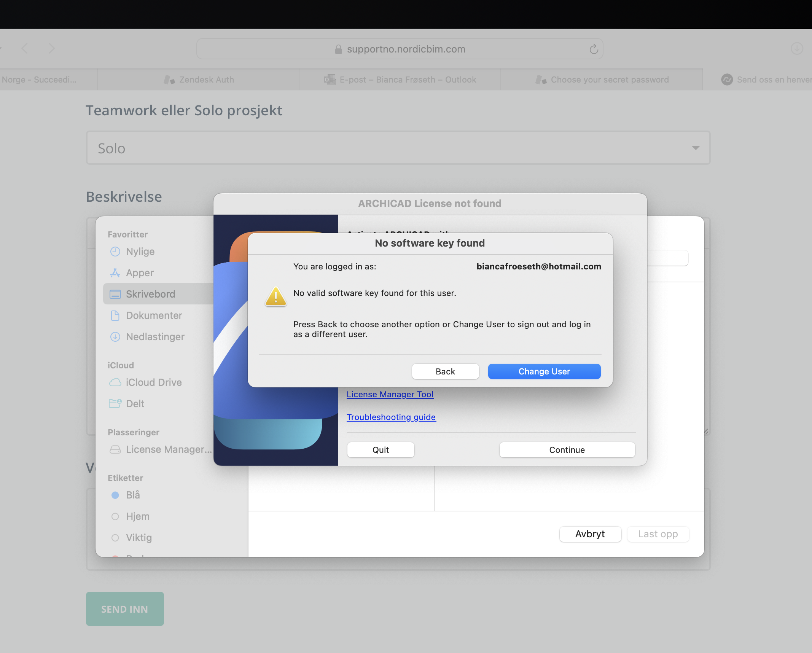Open Nylige in Finder sidebar
The image size is (812, 653).
[140, 252]
